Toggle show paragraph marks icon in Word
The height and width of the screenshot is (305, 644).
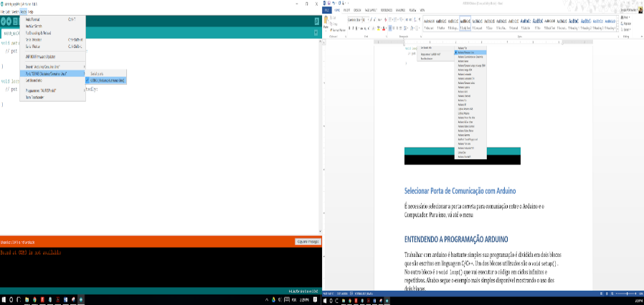420,19
